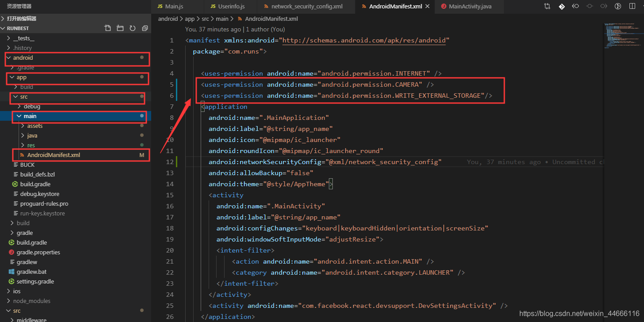Expand the __tests__ folder
The image size is (644, 322).
coord(8,38)
